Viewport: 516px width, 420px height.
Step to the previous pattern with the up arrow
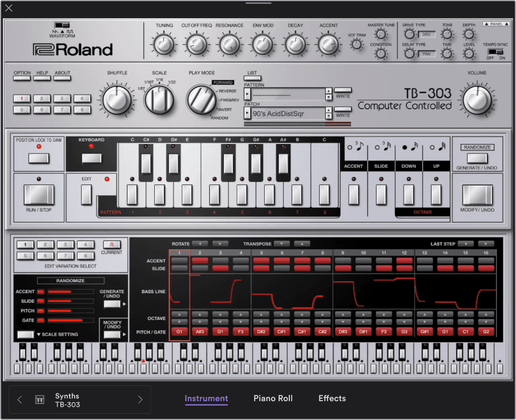[x=329, y=91]
